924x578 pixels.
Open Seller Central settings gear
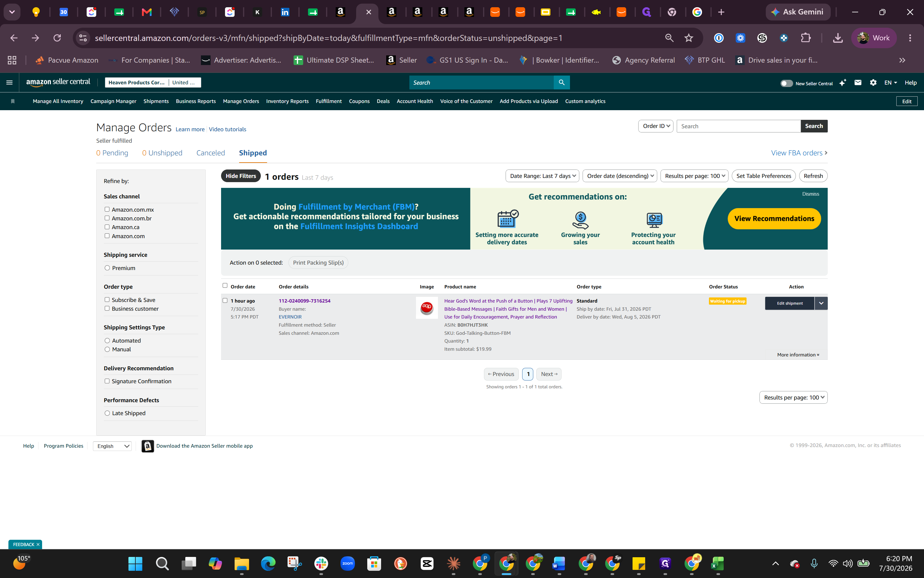coord(873,82)
